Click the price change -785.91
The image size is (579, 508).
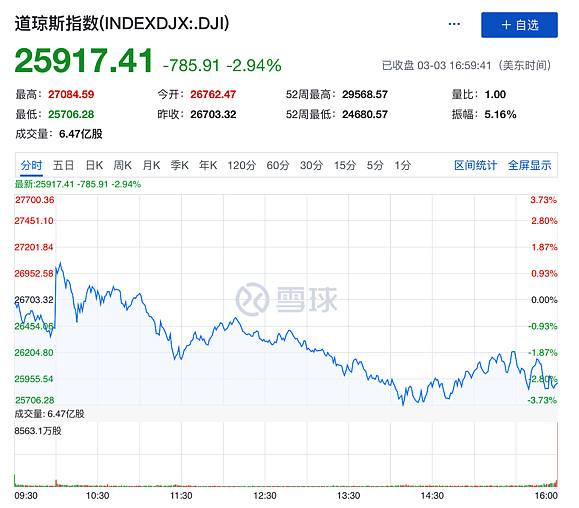(191, 66)
